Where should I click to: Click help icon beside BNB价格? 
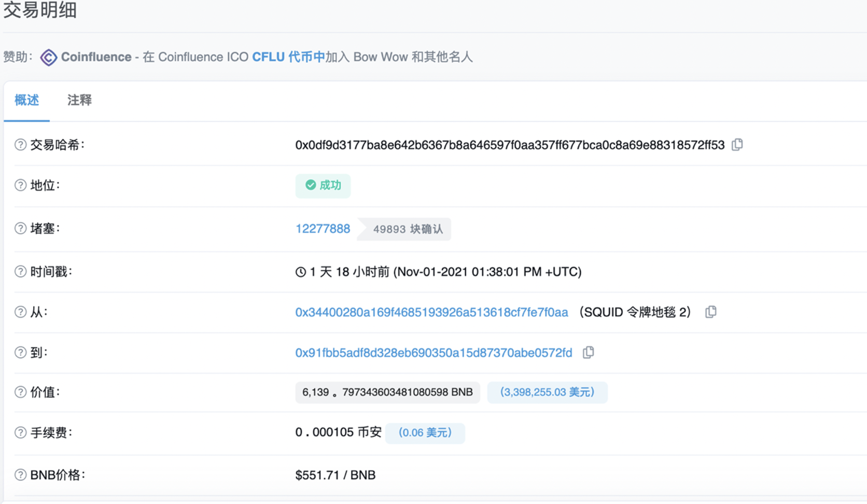pyautogui.click(x=20, y=474)
